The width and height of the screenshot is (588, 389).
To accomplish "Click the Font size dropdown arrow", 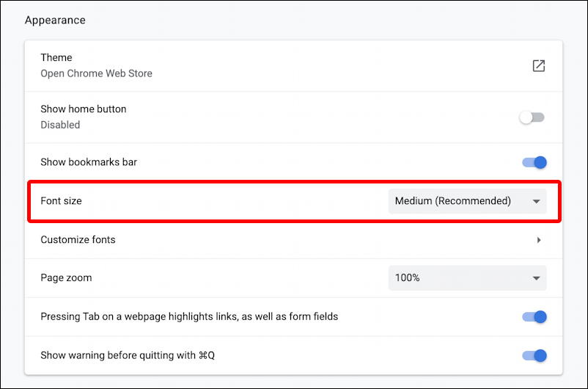I will point(536,202).
